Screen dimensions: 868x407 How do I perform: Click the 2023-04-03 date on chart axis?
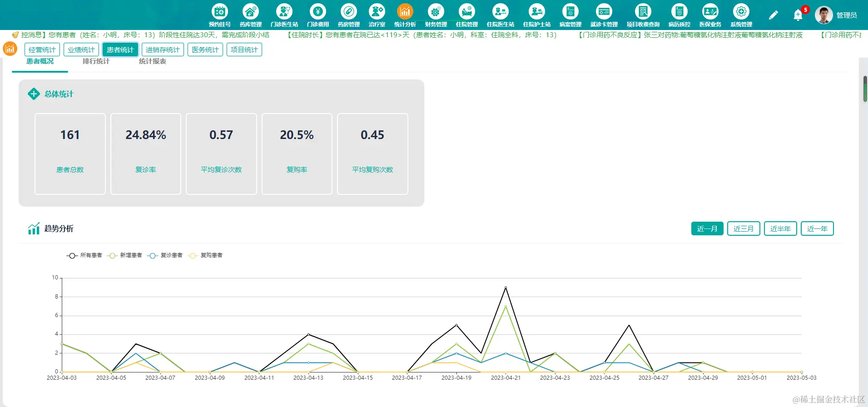(x=62, y=378)
